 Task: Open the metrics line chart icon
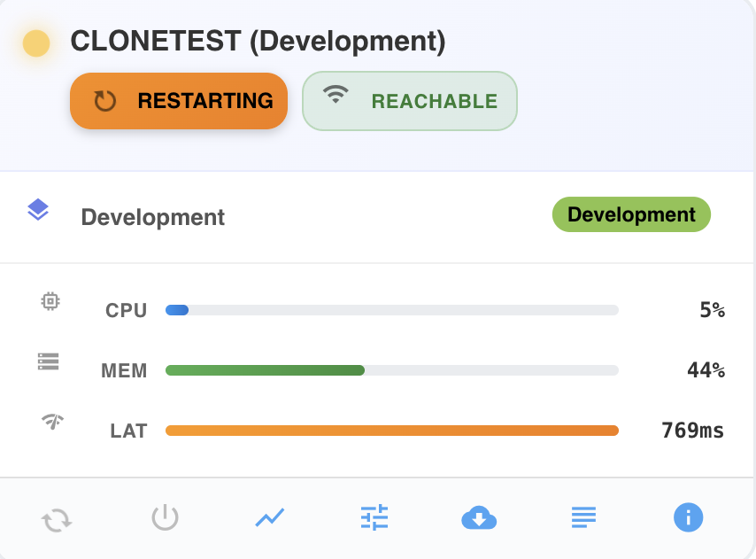[270, 517]
